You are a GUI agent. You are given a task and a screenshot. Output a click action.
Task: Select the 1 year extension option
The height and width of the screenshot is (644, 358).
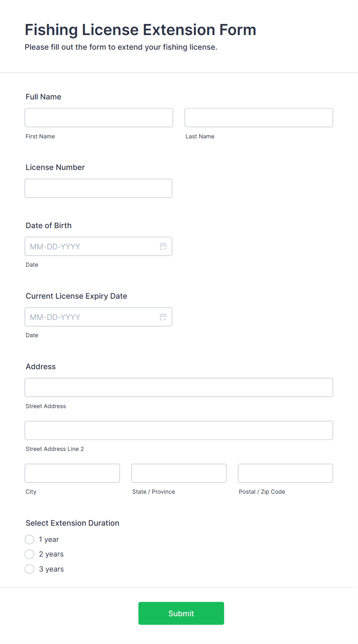(x=30, y=539)
